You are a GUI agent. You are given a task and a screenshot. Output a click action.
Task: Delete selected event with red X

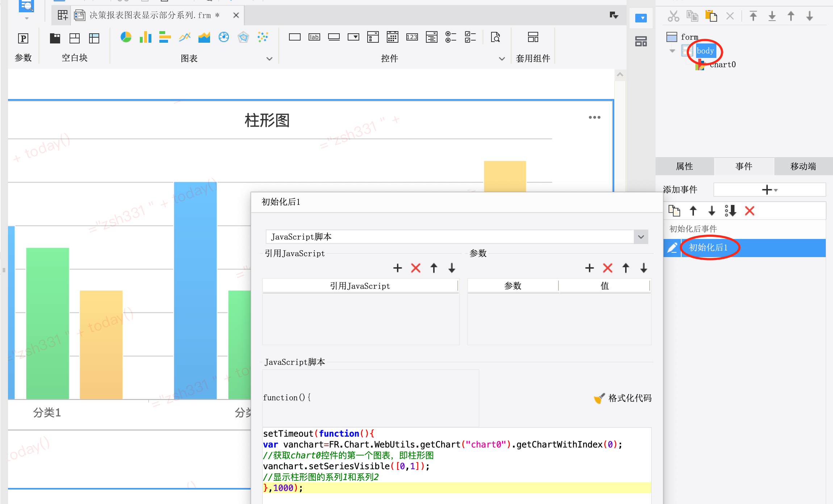point(750,211)
